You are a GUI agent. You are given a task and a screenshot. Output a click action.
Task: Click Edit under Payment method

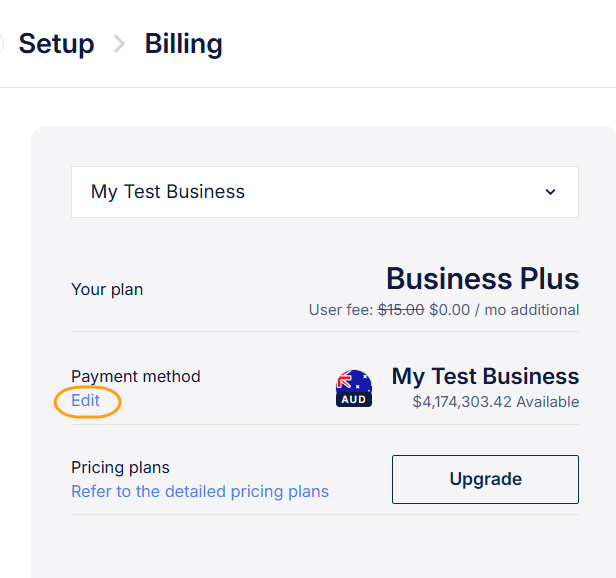(86, 401)
